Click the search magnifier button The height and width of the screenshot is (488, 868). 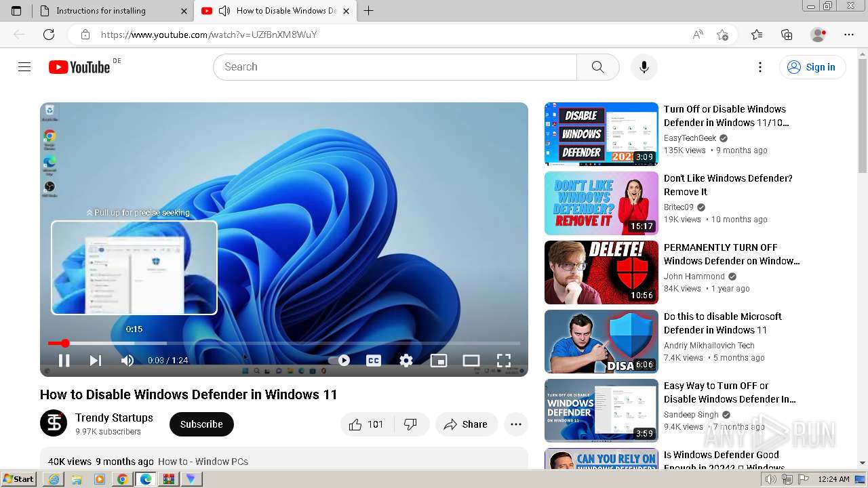coord(597,67)
